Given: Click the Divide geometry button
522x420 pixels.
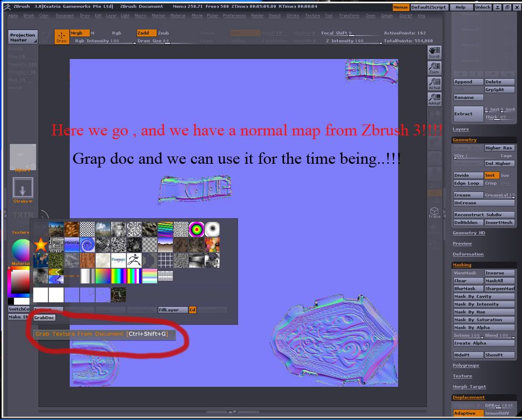Looking at the screenshot, I should [x=468, y=175].
